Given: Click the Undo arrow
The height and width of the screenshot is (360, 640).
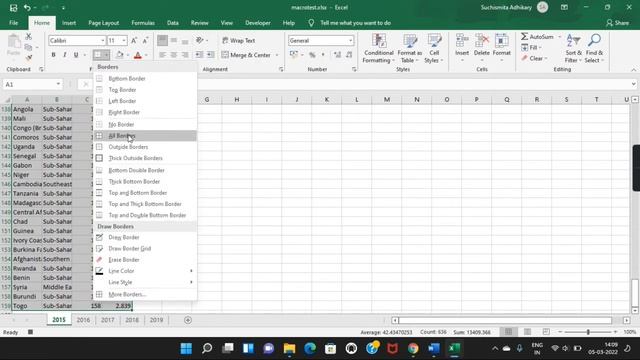Looking at the screenshot, I should tap(27, 7).
